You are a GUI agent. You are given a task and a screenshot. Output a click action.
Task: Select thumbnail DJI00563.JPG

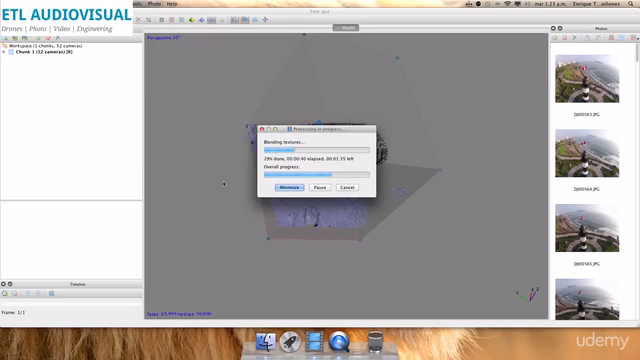(587, 79)
